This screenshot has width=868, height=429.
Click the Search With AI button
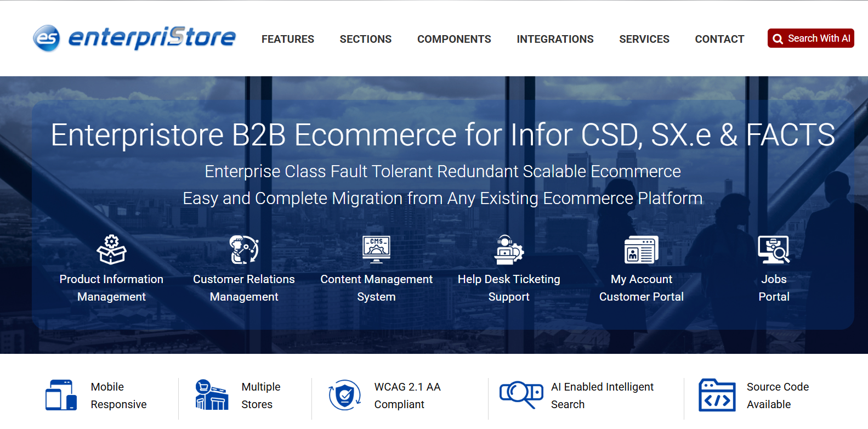click(x=810, y=38)
